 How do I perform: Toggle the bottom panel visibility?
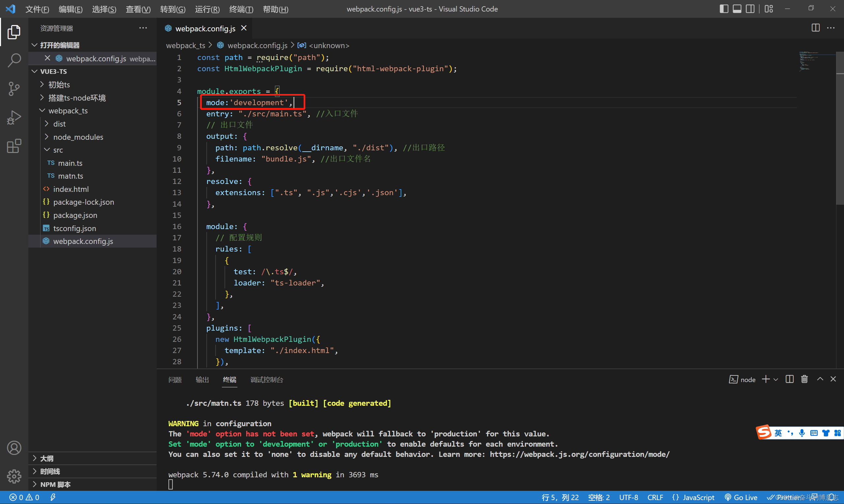click(737, 9)
